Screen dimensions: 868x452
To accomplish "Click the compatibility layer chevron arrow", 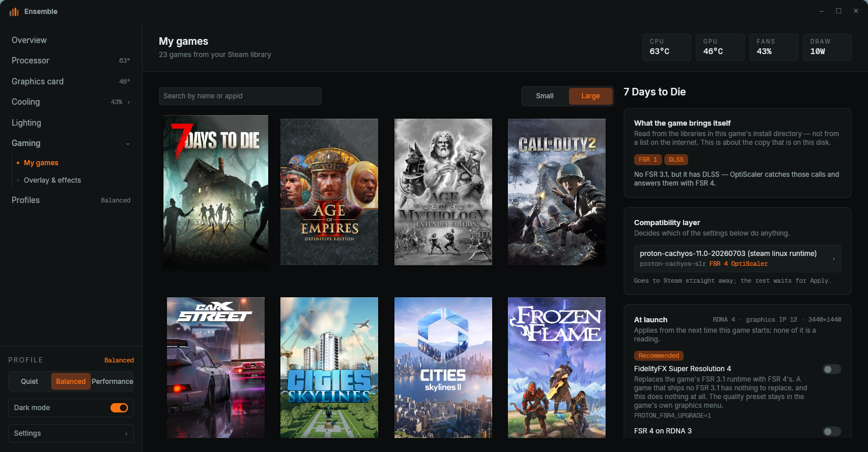I will (x=834, y=259).
